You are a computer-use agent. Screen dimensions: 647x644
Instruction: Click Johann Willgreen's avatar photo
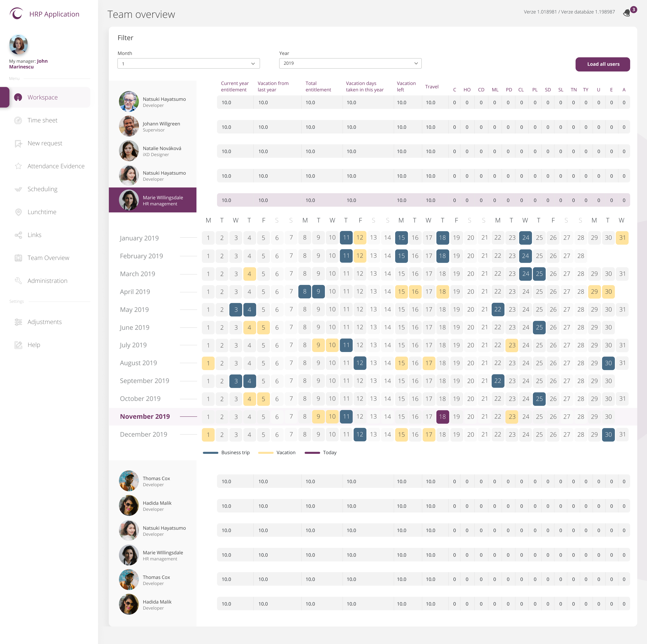pyautogui.click(x=129, y=126)
